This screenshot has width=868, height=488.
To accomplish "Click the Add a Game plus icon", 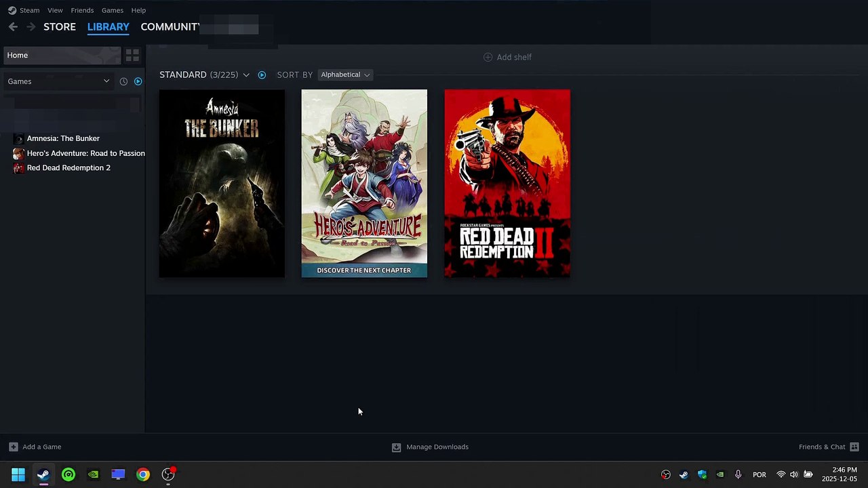I will point(13,447).
